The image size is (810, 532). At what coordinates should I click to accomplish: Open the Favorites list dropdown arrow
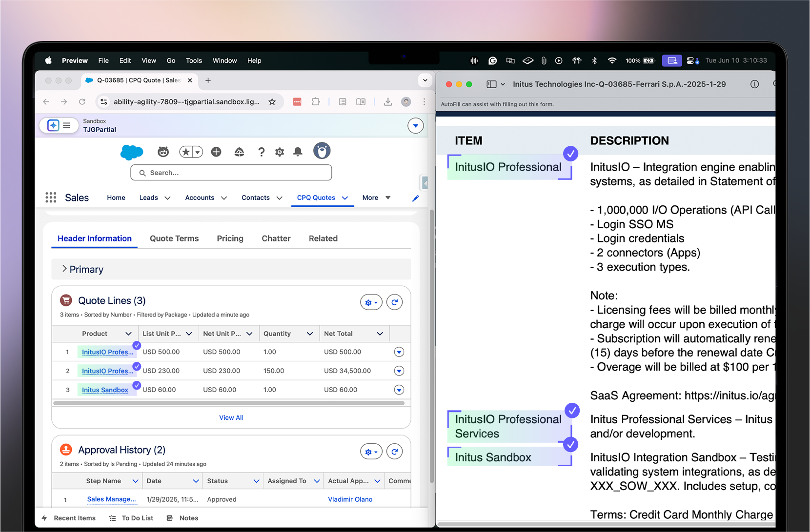(198, 152)
